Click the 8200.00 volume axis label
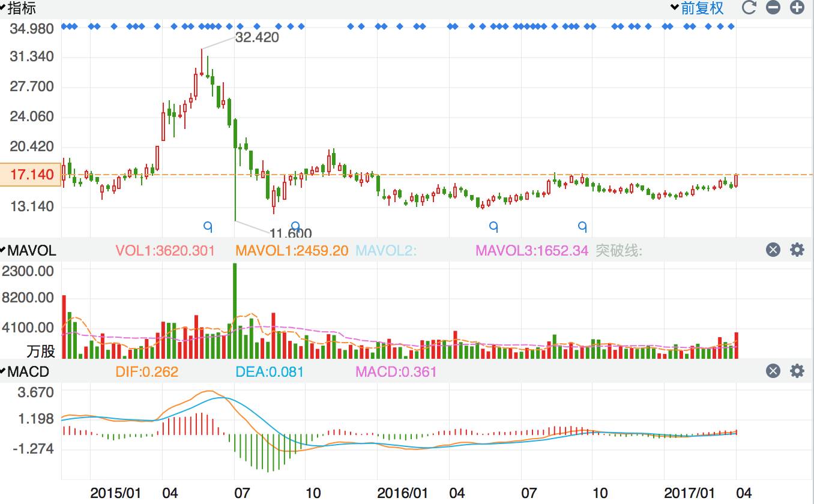Screen dimensions: 814x504 (x=28, y=298)
